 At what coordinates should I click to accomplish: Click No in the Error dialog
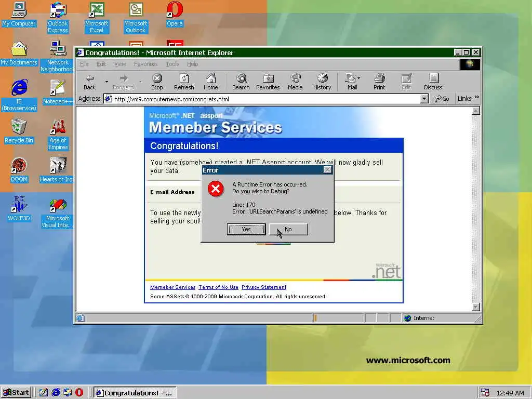[x=288, y=229]
